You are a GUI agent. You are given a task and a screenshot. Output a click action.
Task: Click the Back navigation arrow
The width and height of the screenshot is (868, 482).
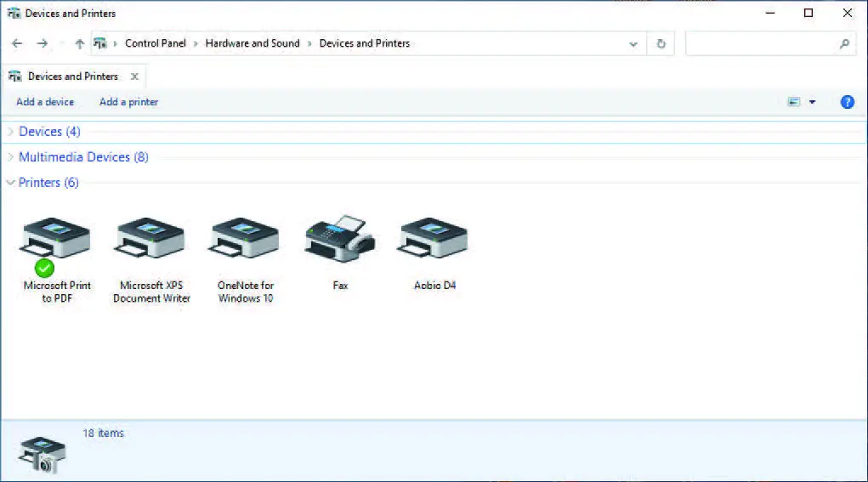17,43
